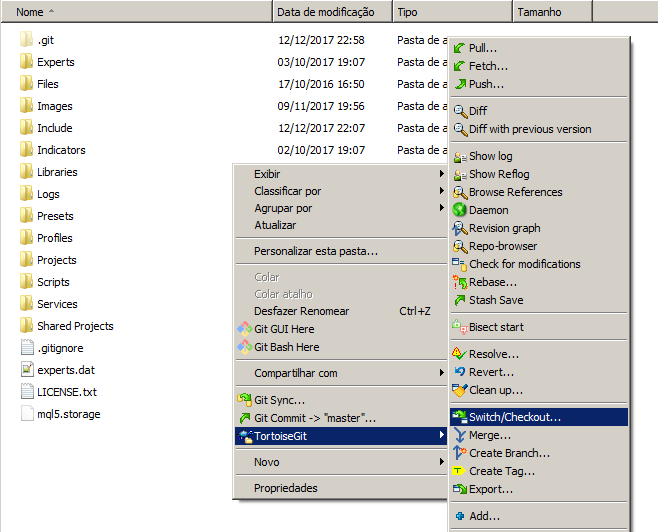
Task: Expand the Compartilhar com submenu arrow
Action: [x=441, y=373]
